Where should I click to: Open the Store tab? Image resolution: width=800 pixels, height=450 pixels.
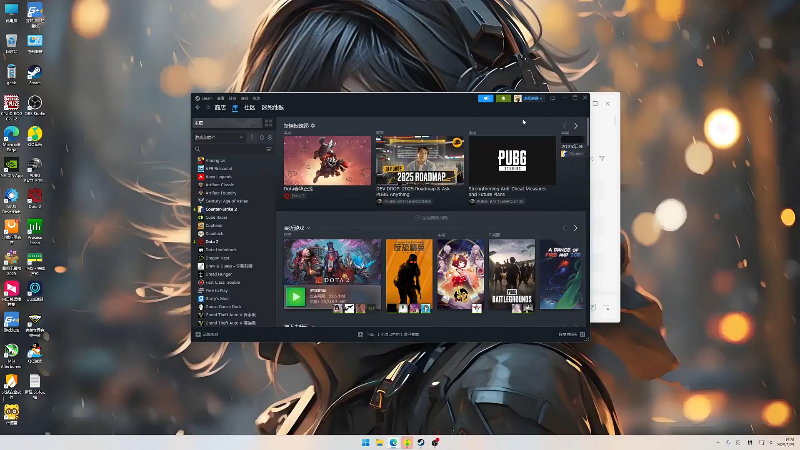[220, 107]
